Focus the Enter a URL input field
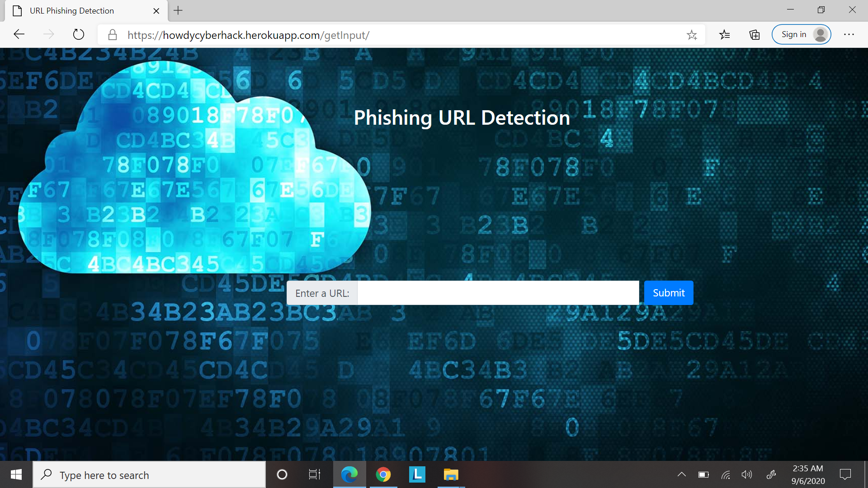The width and height of the screenshot is (868, 488). [x=498, y=293]
